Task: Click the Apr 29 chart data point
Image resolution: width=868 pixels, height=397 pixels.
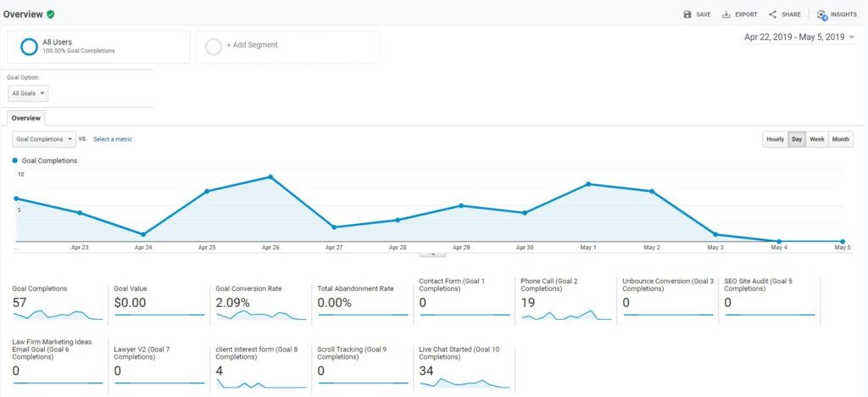Action: coord(461,205)
